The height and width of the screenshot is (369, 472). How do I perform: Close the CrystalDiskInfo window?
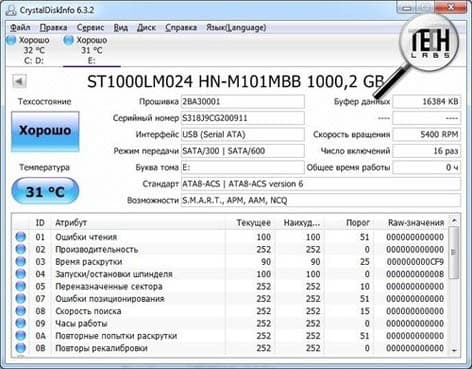(451, 7)
